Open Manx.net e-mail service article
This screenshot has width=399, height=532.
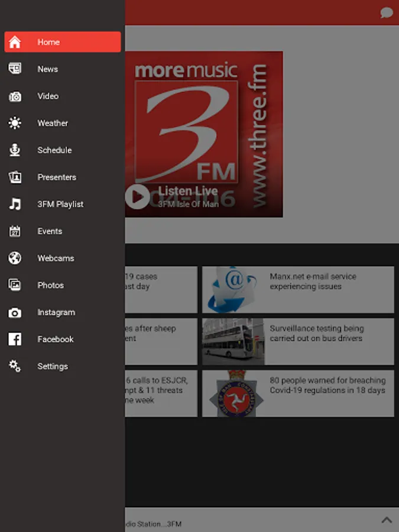(298, 290)
